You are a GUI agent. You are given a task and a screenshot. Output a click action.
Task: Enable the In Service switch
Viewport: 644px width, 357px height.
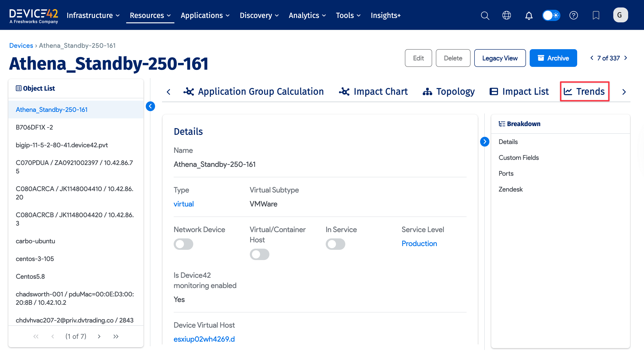[x=335, y=244]
